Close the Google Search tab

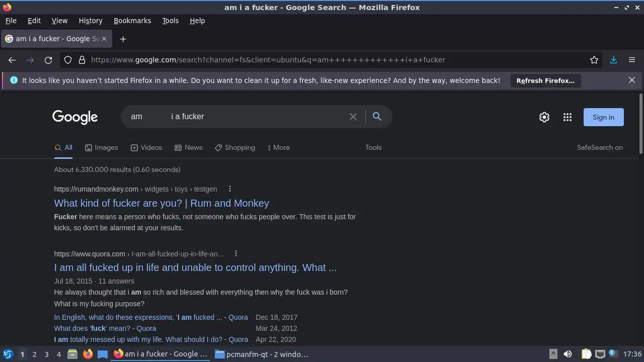coord(104,39)
